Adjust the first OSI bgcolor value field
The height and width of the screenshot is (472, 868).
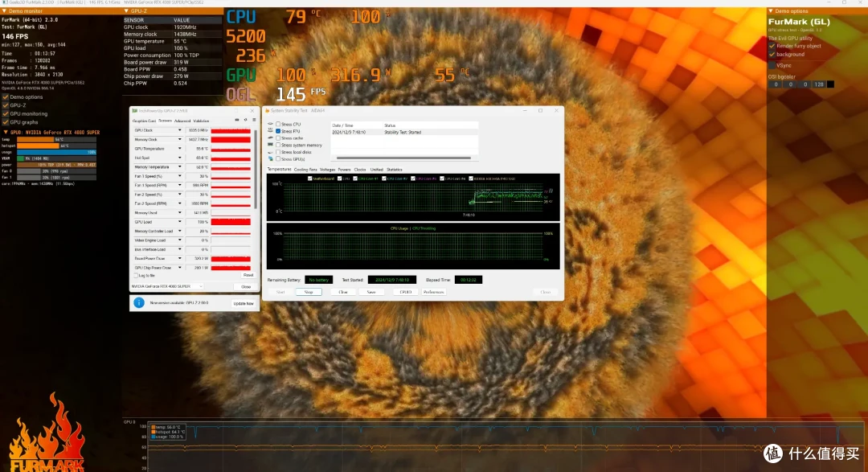(x=776, y=84)
